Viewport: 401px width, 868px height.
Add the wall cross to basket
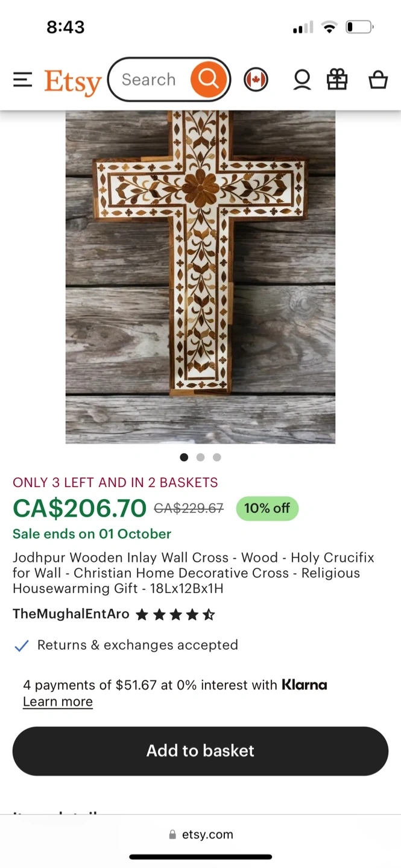(x=200, y=750)
